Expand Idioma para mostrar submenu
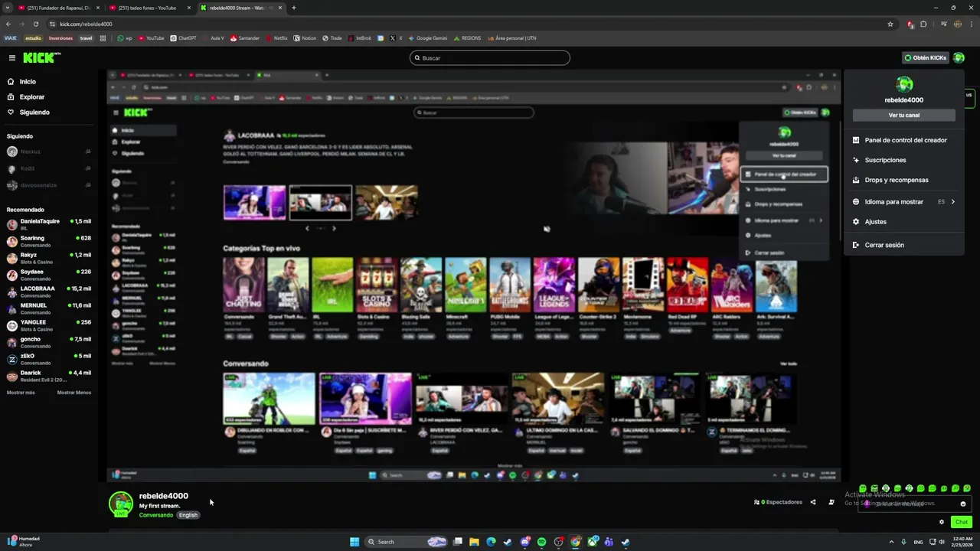This screenshot has width=980, height=551. [904, 202]
